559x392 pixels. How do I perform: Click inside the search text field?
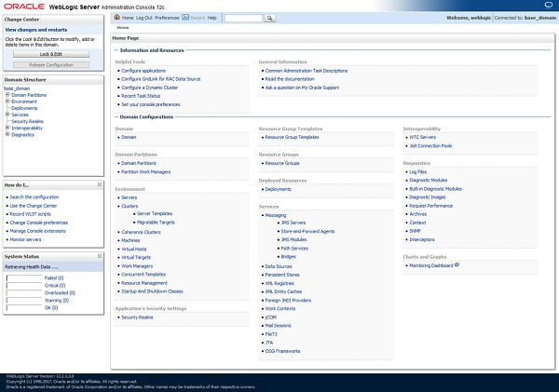tap(243, 19)
